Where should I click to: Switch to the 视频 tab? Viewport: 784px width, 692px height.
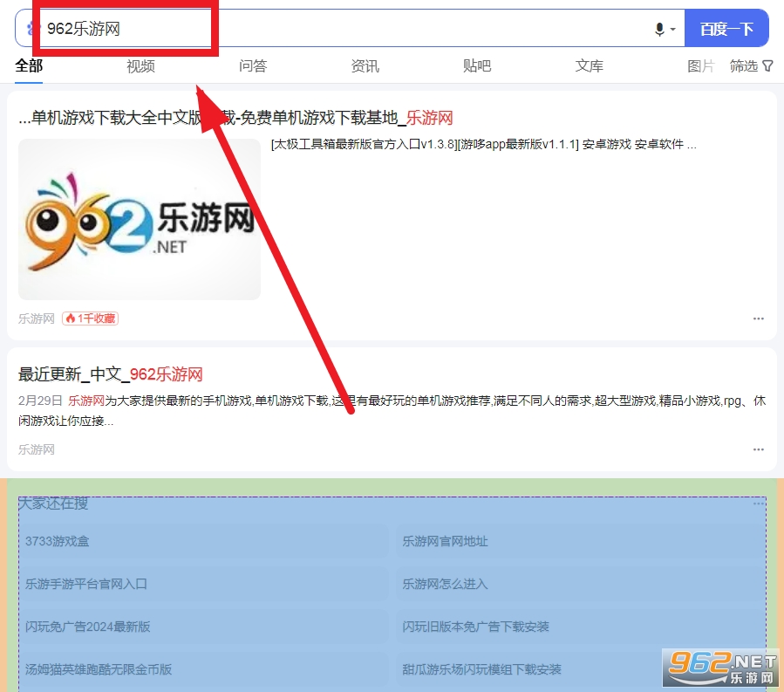pos(140,66)
